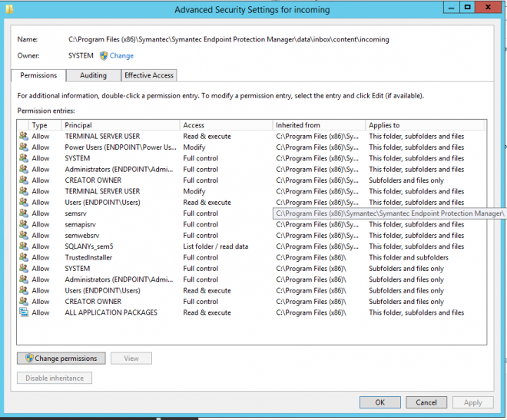Sort by the Access column header
This screenshot has height=420, width=507.
227,125
